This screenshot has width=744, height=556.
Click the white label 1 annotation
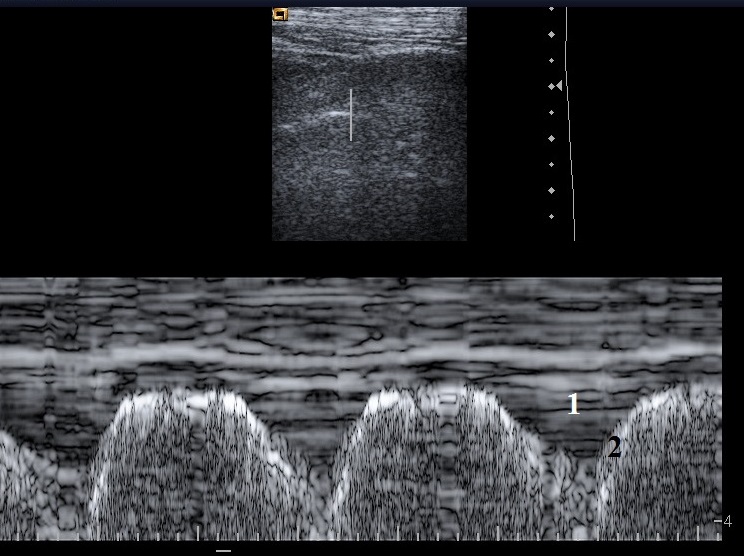(x=573, y=405)
